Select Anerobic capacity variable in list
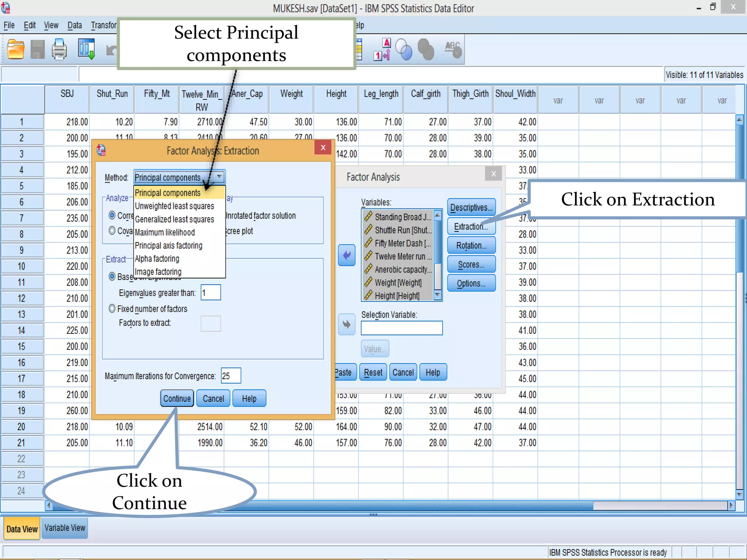Screen dimensions: 747x560 [x=398, y=269]
